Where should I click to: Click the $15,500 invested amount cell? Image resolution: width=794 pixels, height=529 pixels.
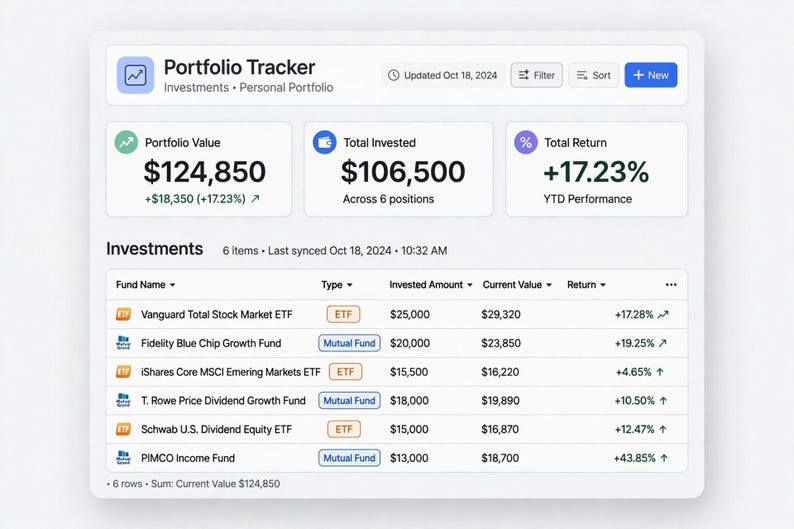coord(409,372)
